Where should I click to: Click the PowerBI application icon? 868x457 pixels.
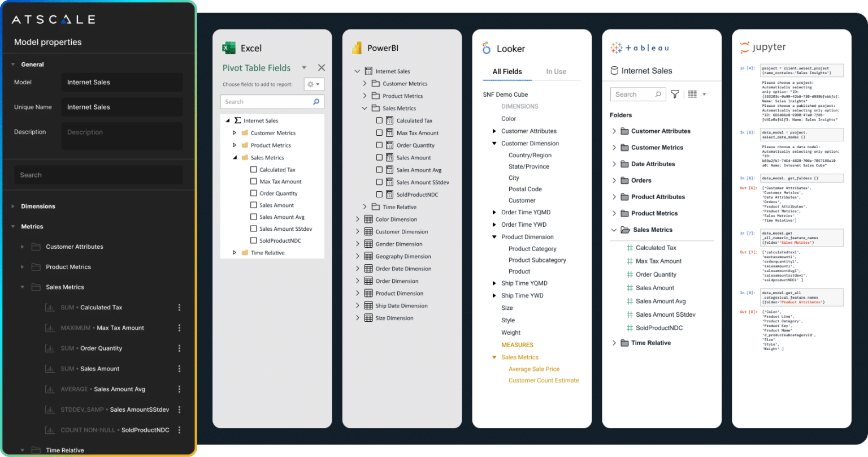click(358, 48)
